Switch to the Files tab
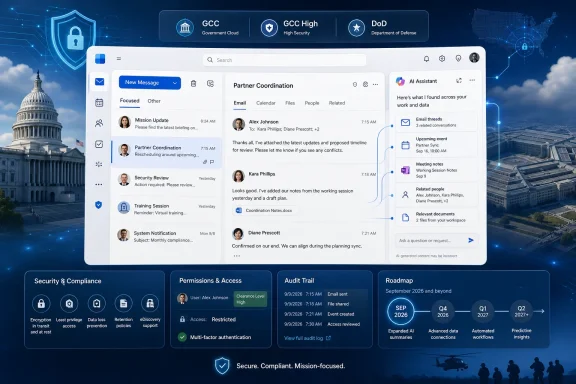The width and height of the screenshot is (576, 384). pos(290,103)
